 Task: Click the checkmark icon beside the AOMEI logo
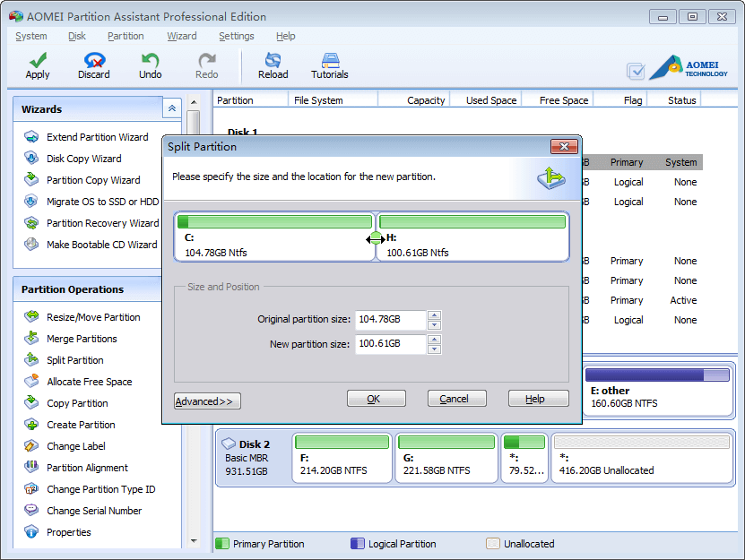pyautogui.click(x=636, y=72)
